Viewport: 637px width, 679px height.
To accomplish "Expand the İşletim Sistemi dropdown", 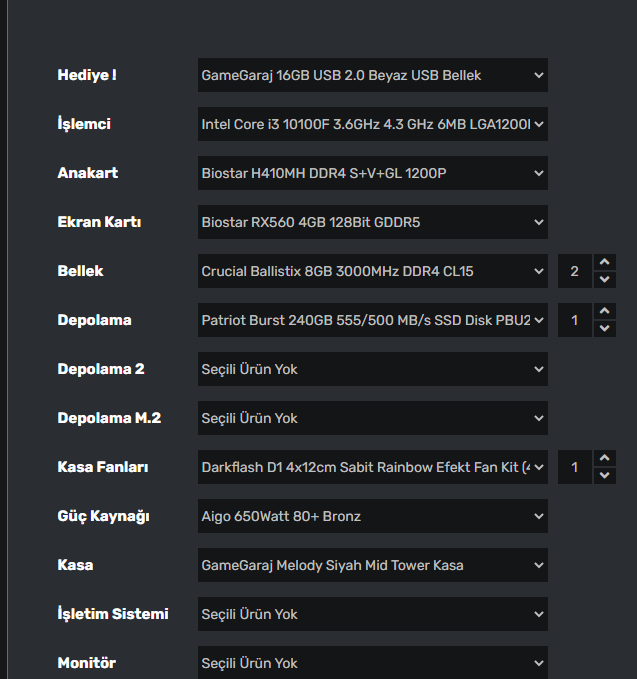I will tap(372, 614).
